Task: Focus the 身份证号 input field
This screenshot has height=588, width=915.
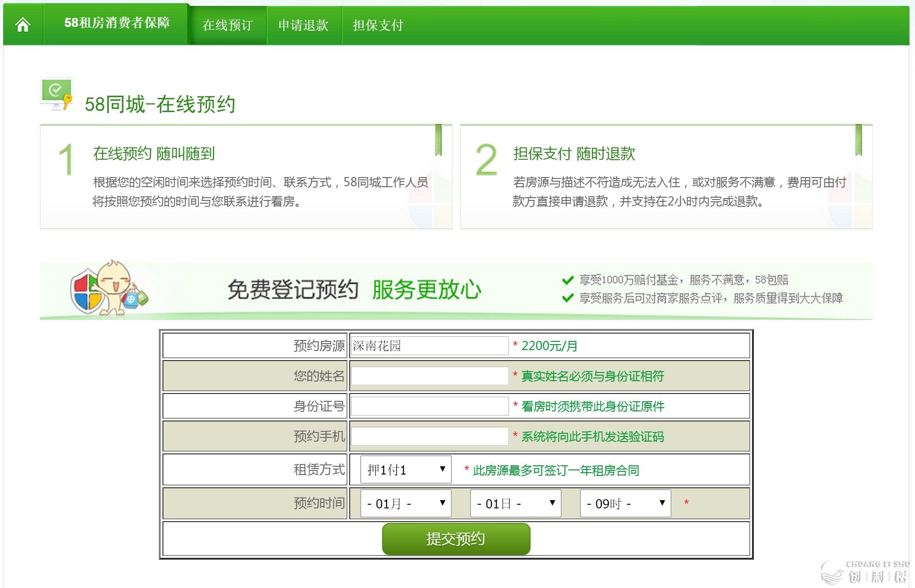Action: coord(429,406)
